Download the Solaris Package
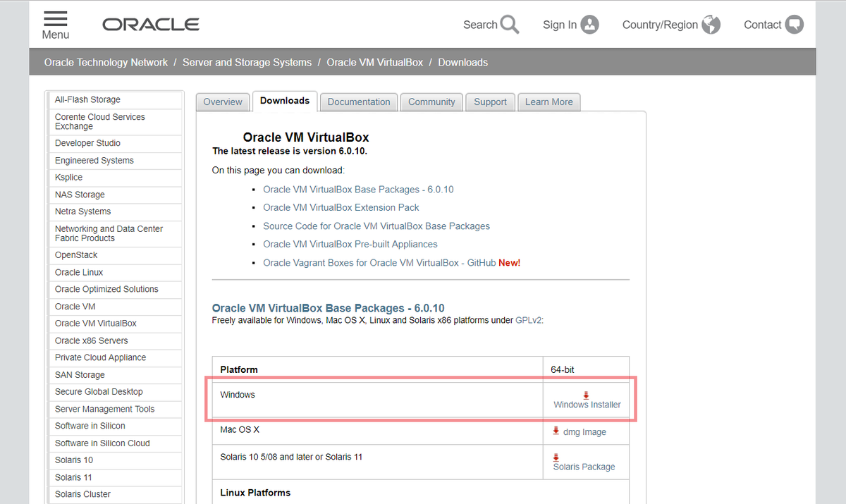 (x=584, y=467)
